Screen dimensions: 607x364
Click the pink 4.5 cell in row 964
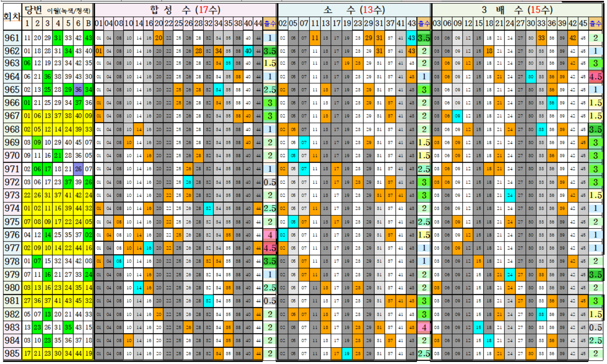595,77
